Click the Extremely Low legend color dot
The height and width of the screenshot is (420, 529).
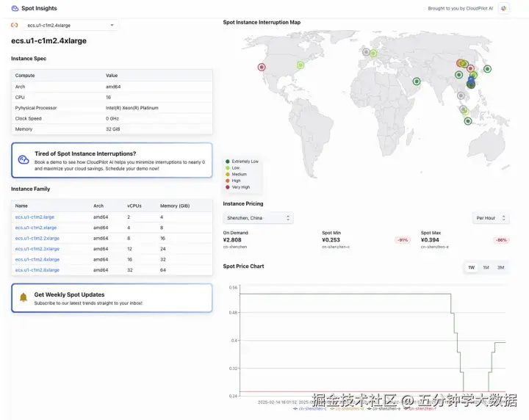(x=227, y=162)
